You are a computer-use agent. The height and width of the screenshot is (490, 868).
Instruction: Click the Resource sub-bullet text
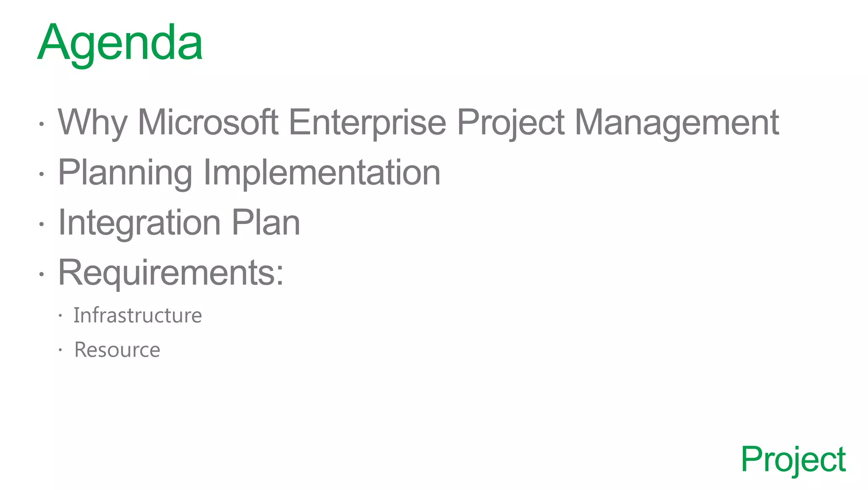(x=117, y=350)
